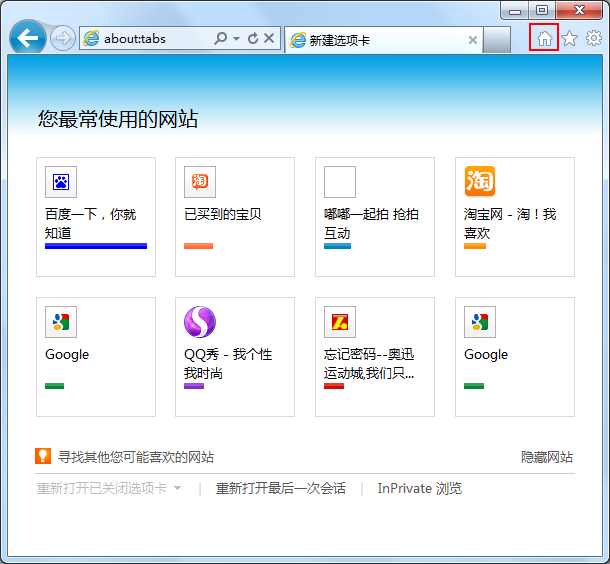Click blank icon of 嘟嘟一起拍 tile
The width and height of the screenshot is (610, 564).
[x=340, y=182]
